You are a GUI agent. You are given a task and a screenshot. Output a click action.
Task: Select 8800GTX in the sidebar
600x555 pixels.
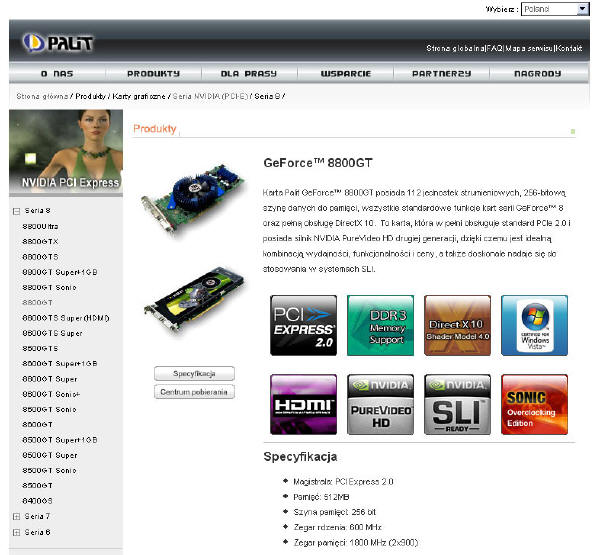(x=40, y=242)
